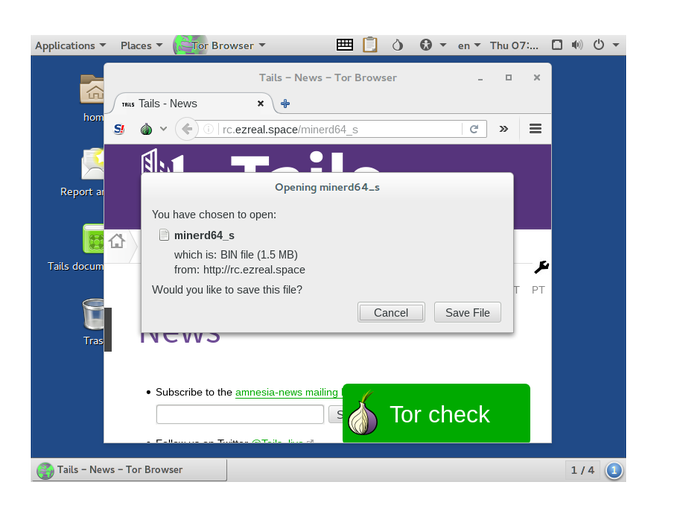Expand the system menu arrow
This screenshot has width=680, height=523.
[x=615, y=45]
